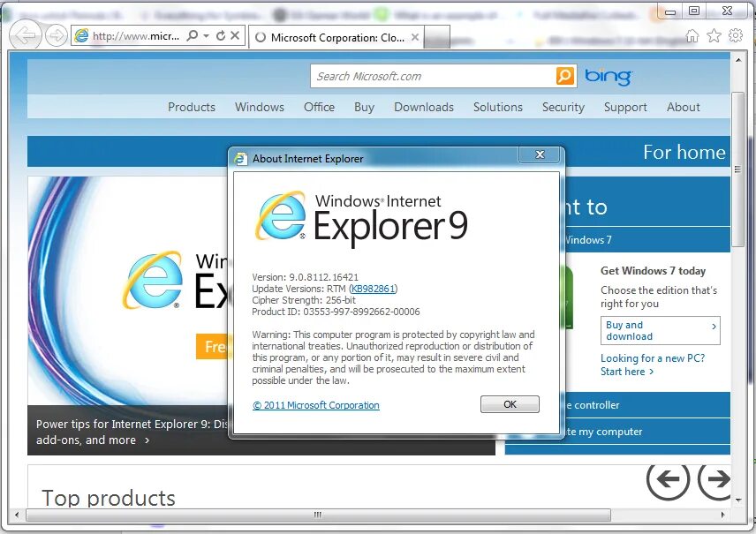Screen dimensions: 756x534
Task: Click the bing logo
Action: coord(608,76)
